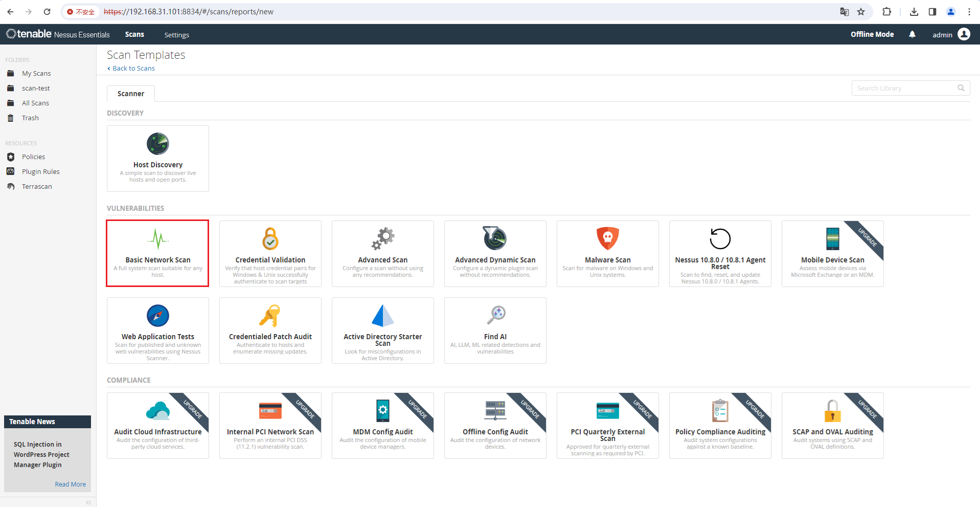This screenshot has width=980, height=507.
Task: Open the browser three-dot menu
Action: click(969, 12)
